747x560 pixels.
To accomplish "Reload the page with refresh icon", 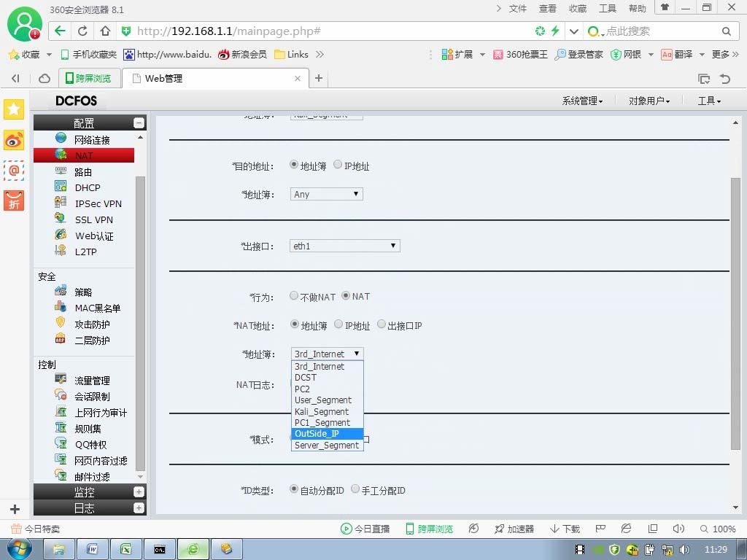I will coord(82,31).
